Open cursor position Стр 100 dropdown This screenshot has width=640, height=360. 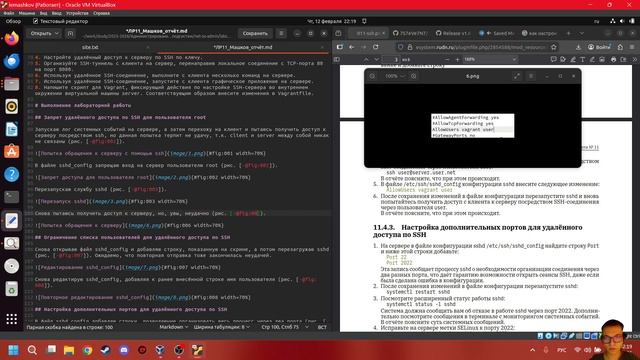(x=285, y=327)
